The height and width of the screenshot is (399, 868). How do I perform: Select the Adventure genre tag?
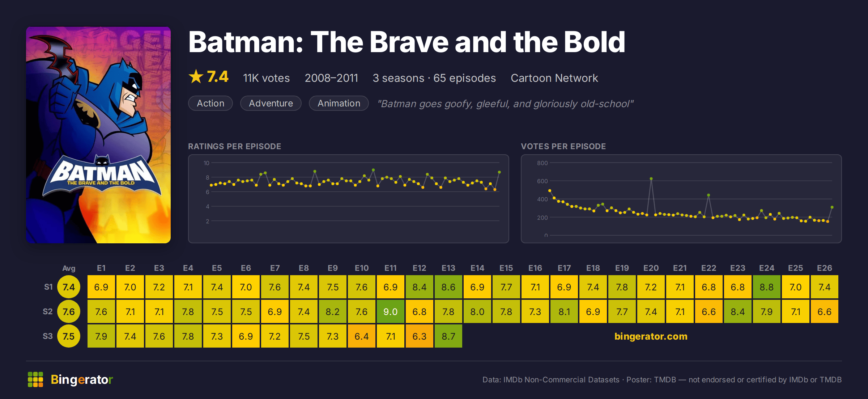click(271, 103)
